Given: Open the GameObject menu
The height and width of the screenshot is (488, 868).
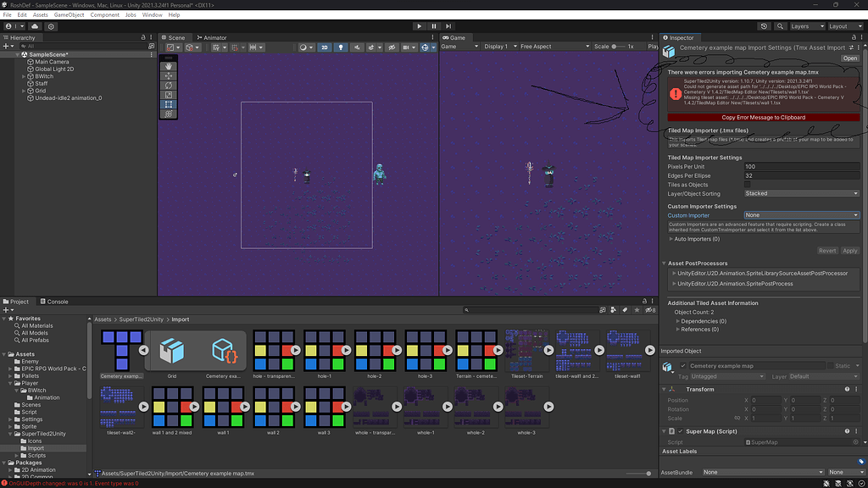Looking at the screenshot, I should click(x=69, y=15).
